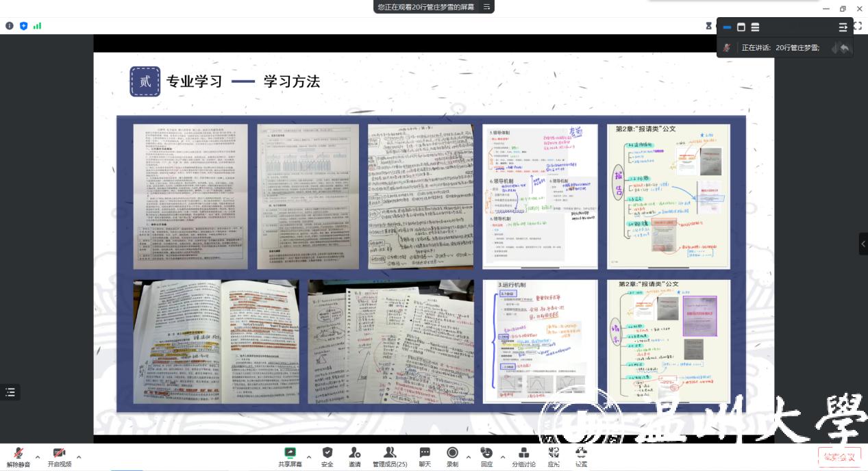Turn on camera with 开启视频
868x471 pixels.
pos(59,453)
